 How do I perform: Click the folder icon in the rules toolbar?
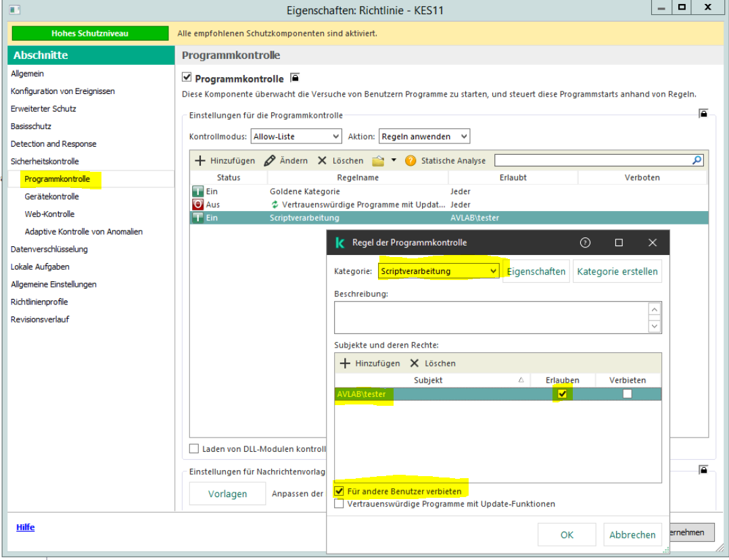378,161
